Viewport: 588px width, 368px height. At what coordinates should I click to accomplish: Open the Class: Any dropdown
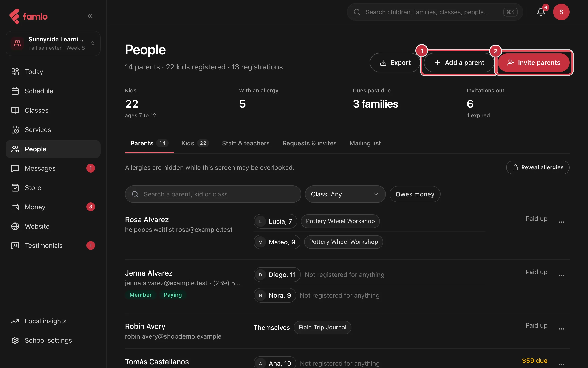(345, 194)
